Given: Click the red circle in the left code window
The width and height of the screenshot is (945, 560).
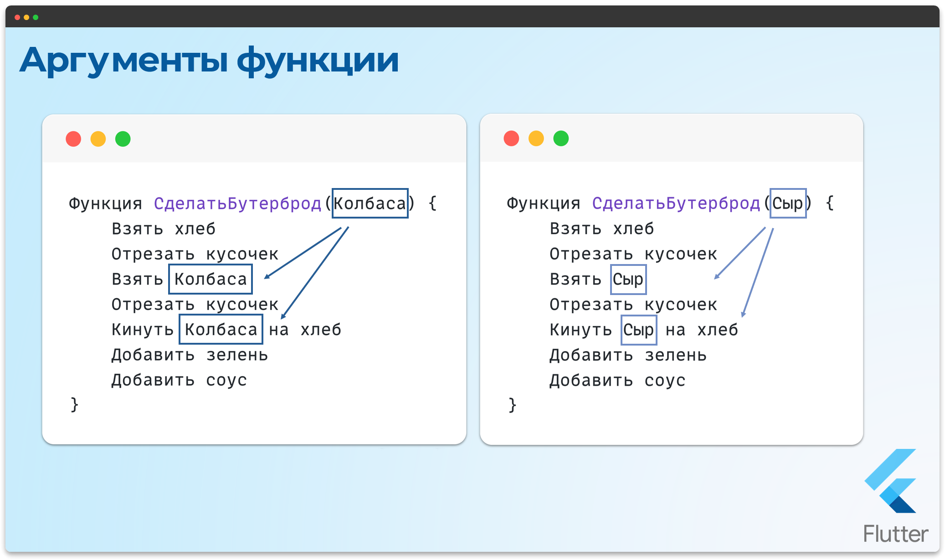Looking at the screenshot, I should pos(73,139).
